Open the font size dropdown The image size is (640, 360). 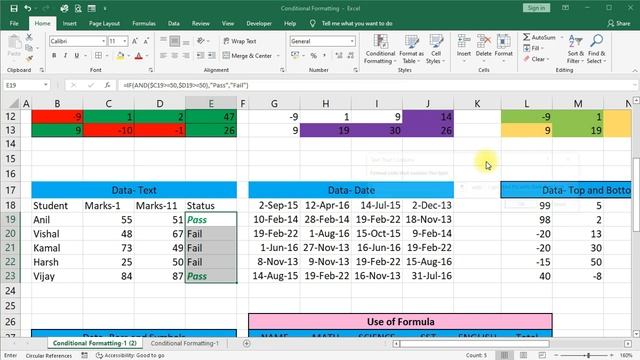pyautogui.click(x=124, y=41)
